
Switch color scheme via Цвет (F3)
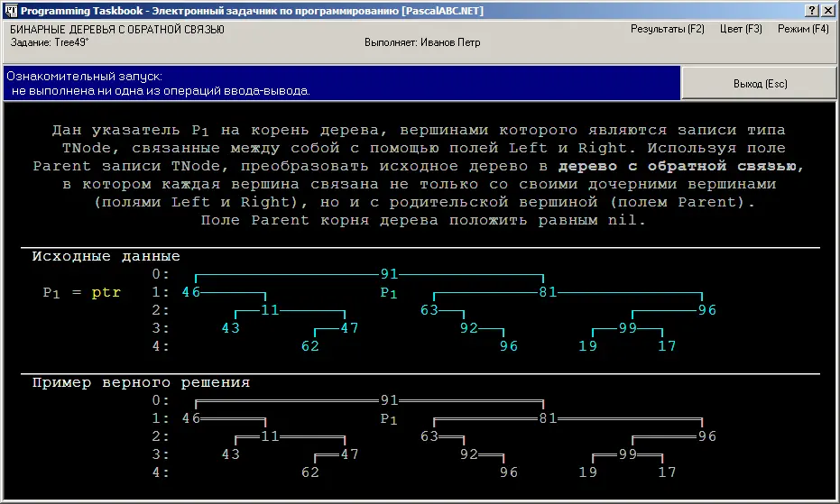click(x=741, y=29)
